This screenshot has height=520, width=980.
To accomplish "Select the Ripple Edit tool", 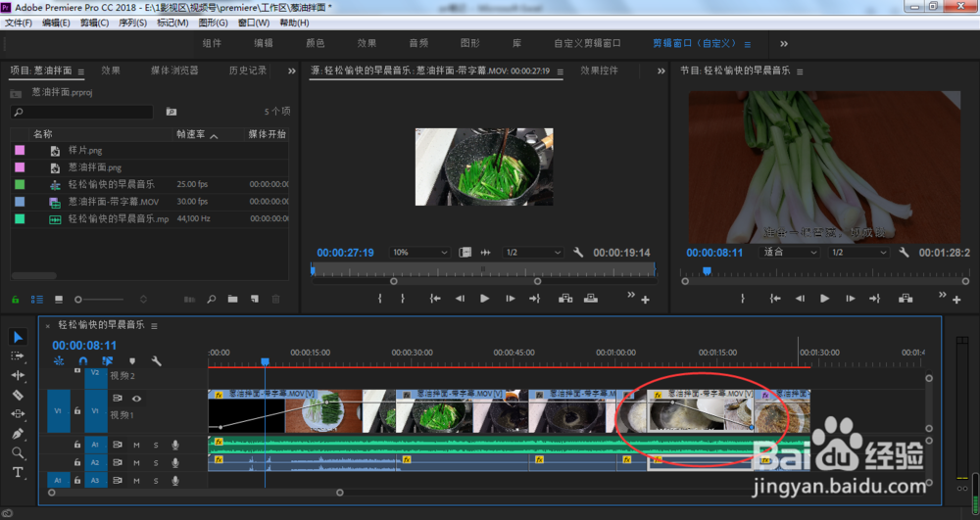I will click(18, 375).
